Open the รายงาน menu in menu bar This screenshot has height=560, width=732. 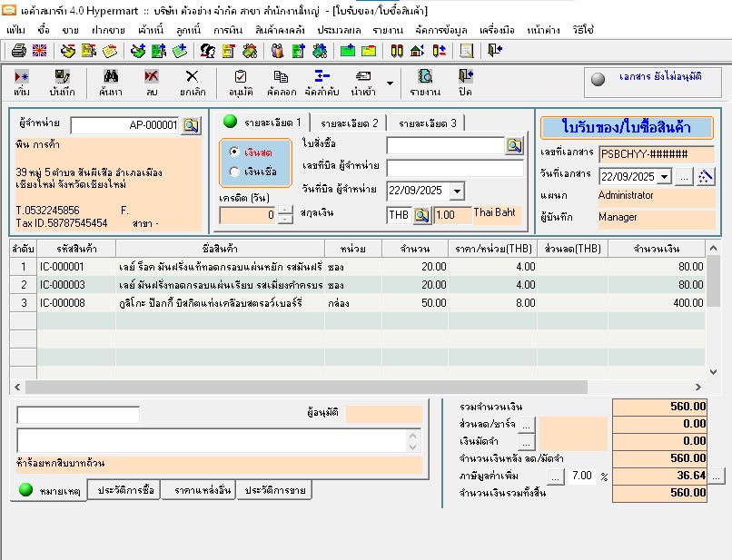pyautogui.click(x=388, y=30)
